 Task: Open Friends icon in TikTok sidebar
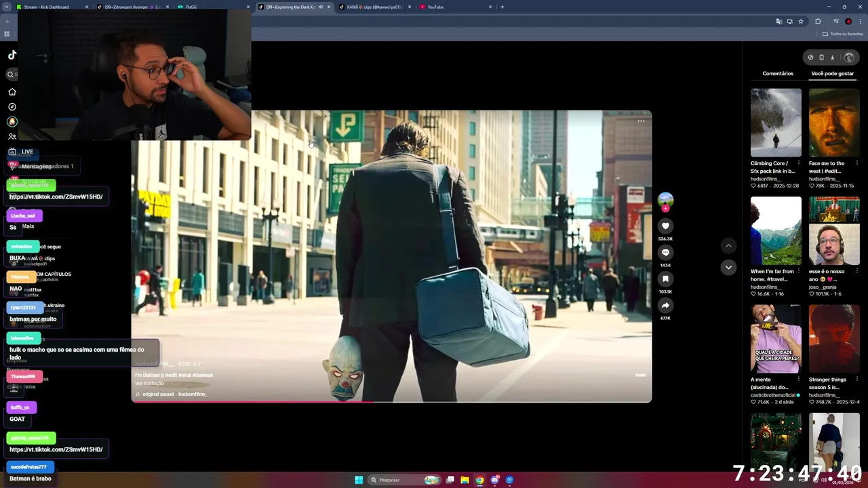coord(12,136)
